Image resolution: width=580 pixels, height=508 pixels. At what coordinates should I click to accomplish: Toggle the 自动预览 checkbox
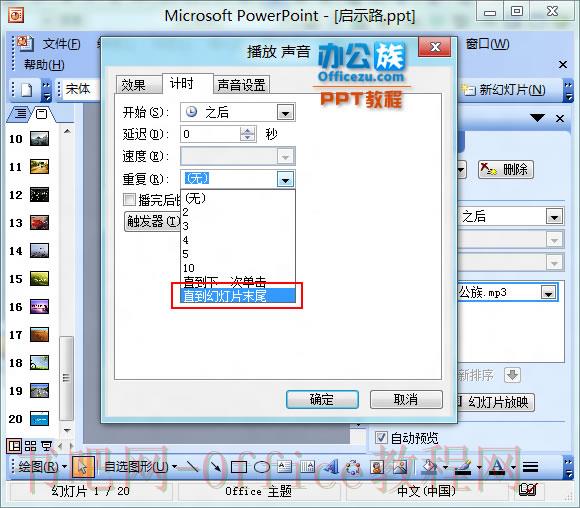click(381, 438)
